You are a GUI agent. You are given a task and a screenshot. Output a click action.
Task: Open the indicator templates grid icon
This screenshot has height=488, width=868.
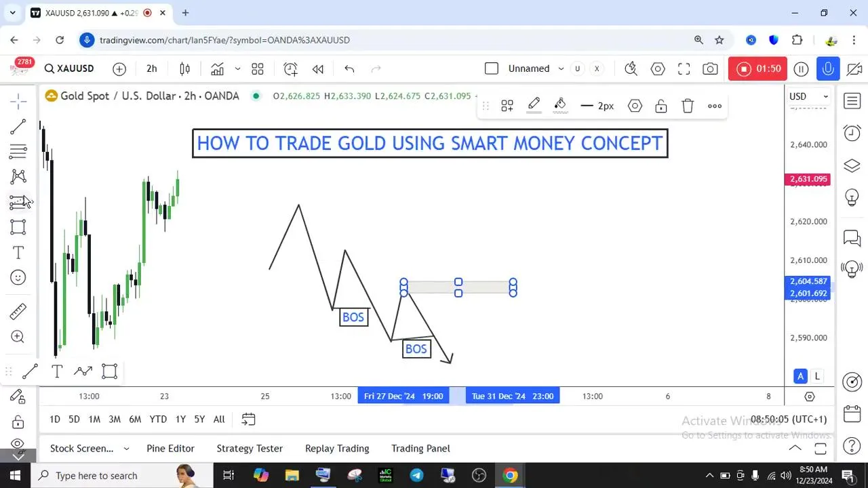pyautogui.click(x=258, y=68)
